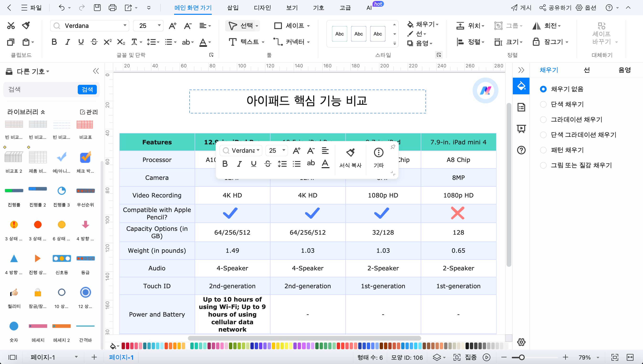Screen dimensions: 643x364
Task: Select the pattern fill (패턴 채우기) option
Action: (543, 150)
